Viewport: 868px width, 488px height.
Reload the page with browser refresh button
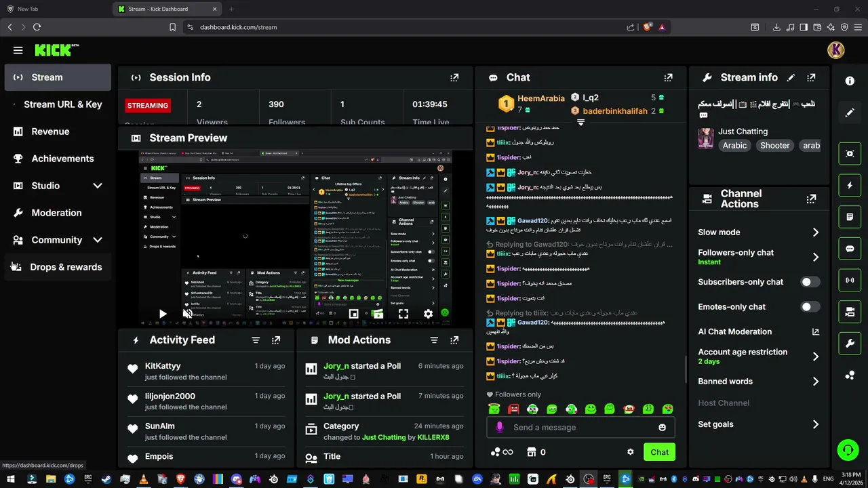click(37, 27)
